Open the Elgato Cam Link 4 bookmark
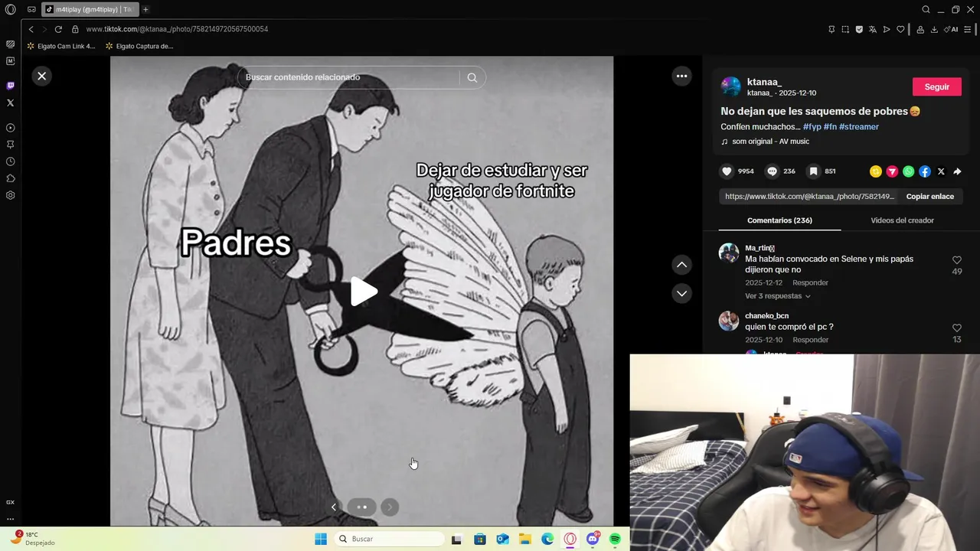Image resolution: width=980 pixels, height=551 pixels. (x=61, y=46)
